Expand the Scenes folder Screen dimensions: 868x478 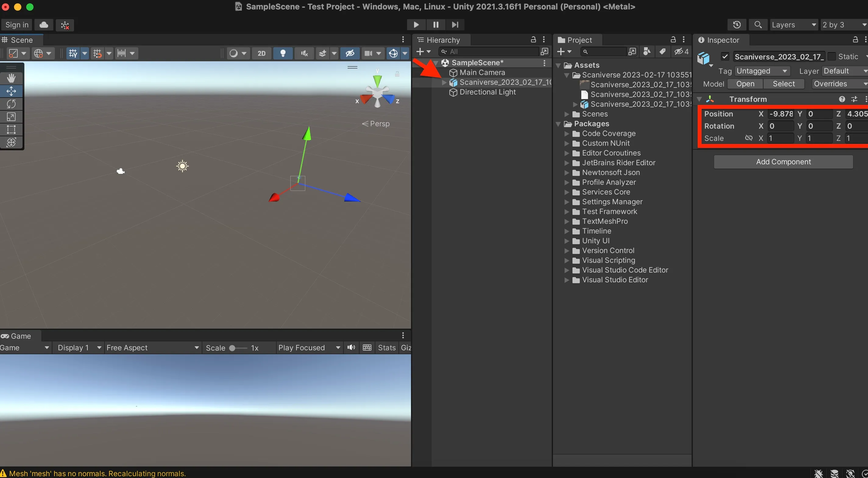pos(567,114)
